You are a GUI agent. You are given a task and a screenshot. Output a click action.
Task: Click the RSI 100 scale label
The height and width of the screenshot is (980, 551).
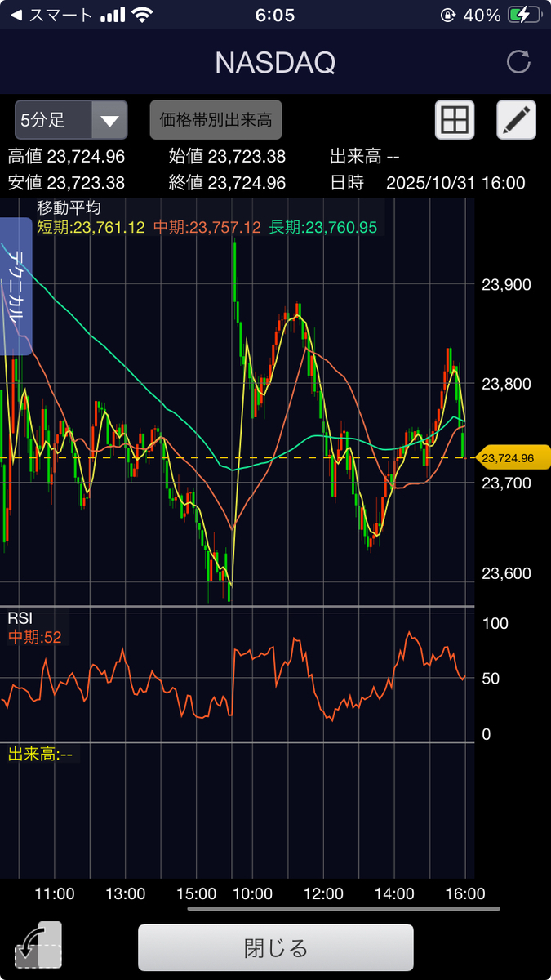(x=495, y=623)
